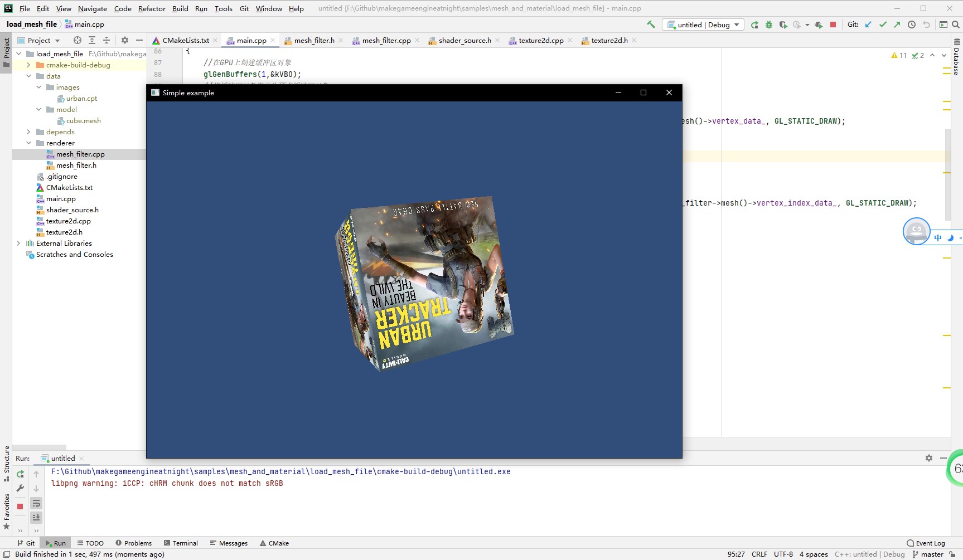The height and width of the screenshot is (560, 963).
Task: Toggle the Structure side tool window
Action: pyautogui.click(x=6, y=464)
